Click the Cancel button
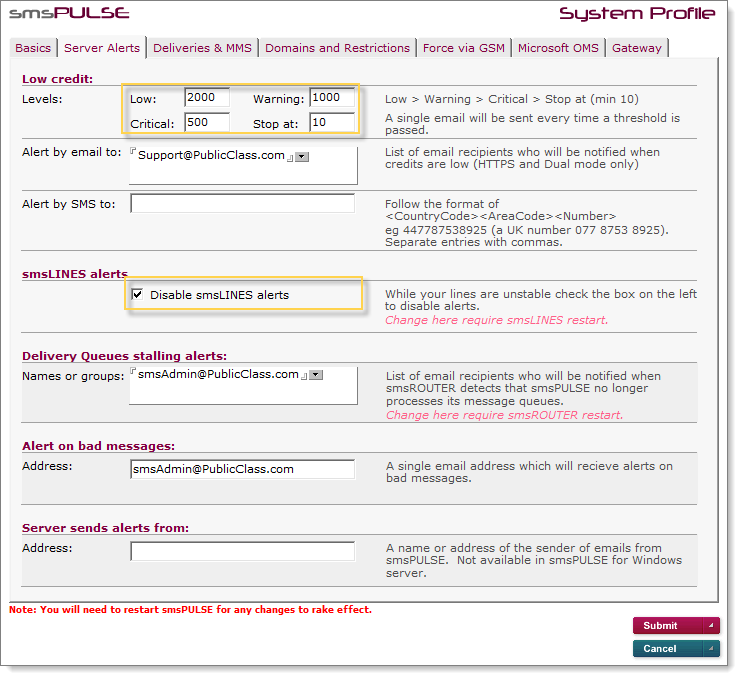 coord(676,649)
